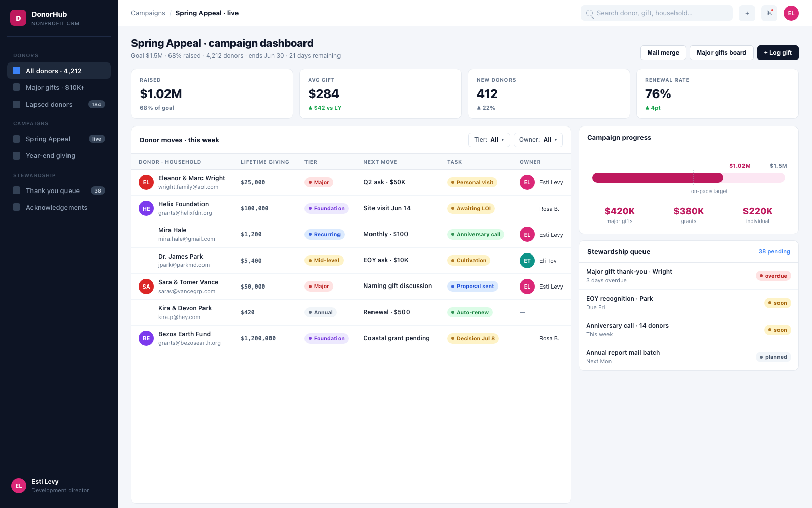The height and width of the screenshot is (508, 812).
Task: Click the campaign progress bar
Action: (689, 178)
